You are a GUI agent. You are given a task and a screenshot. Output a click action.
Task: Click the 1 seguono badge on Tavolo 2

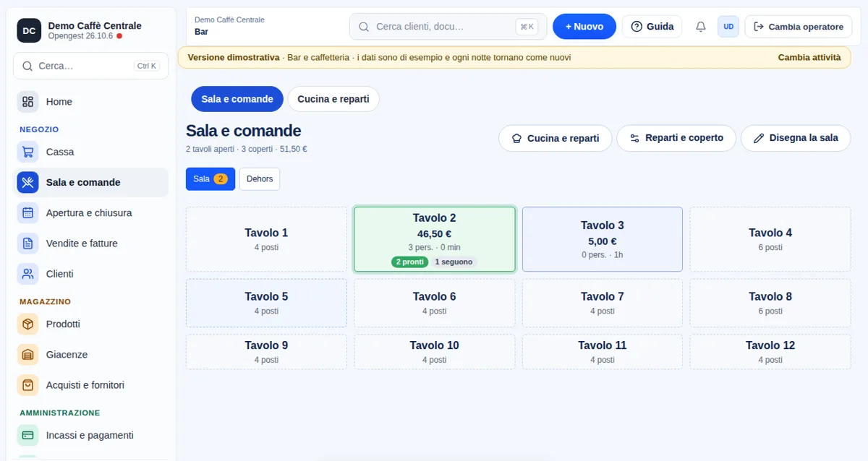click(x=454, y=262)
